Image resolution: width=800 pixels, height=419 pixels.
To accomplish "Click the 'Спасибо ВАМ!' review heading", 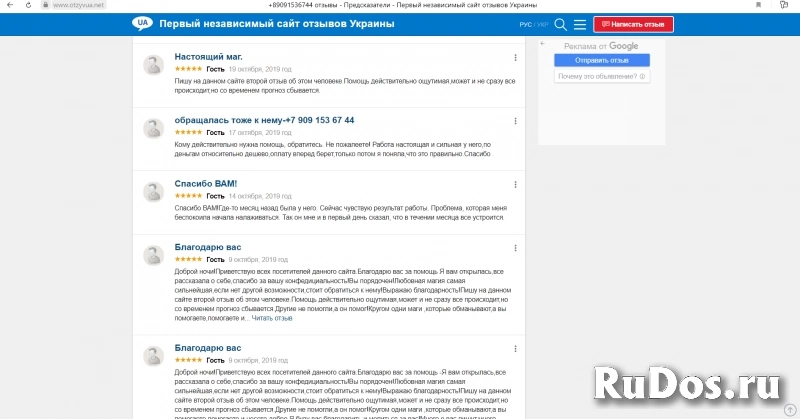I will tap(205, 184).
